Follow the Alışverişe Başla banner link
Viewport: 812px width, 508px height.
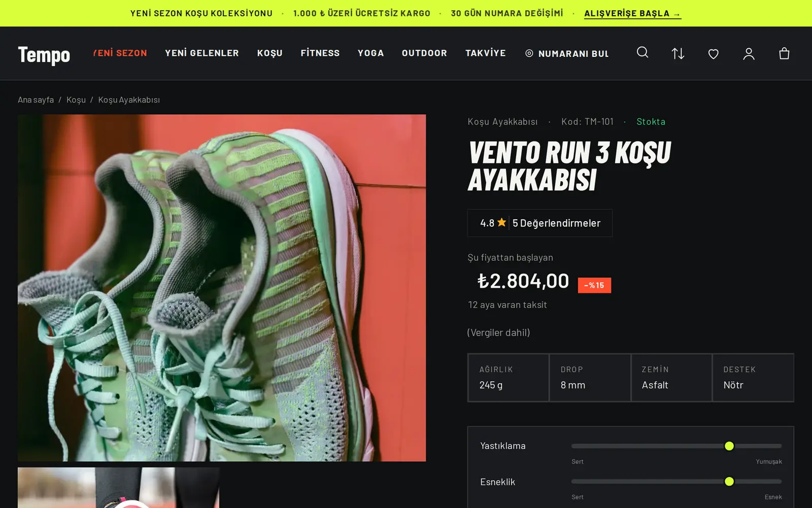(632, 13)
